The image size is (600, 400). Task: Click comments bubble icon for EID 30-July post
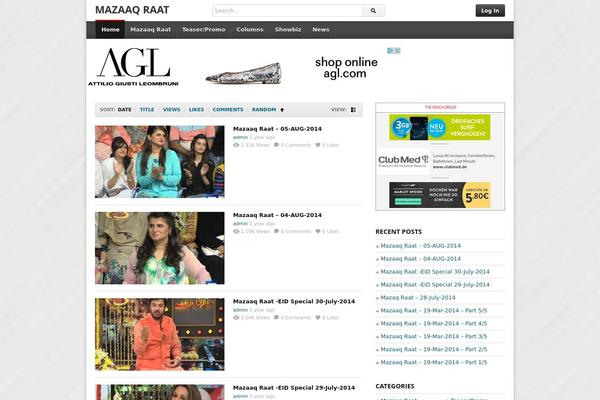pyautogui.click(x=276, y=318)
